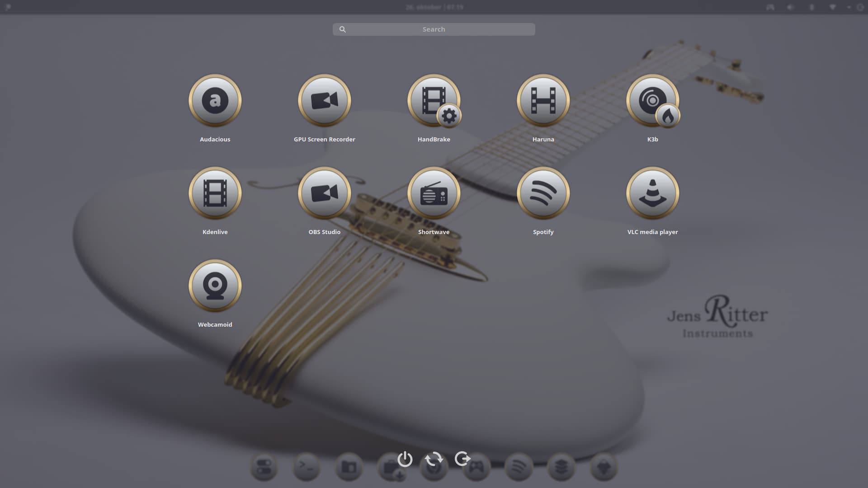This screenshot has width=868, height=488.
Task: Open GPU Screen Recorder
Action: 324,101
